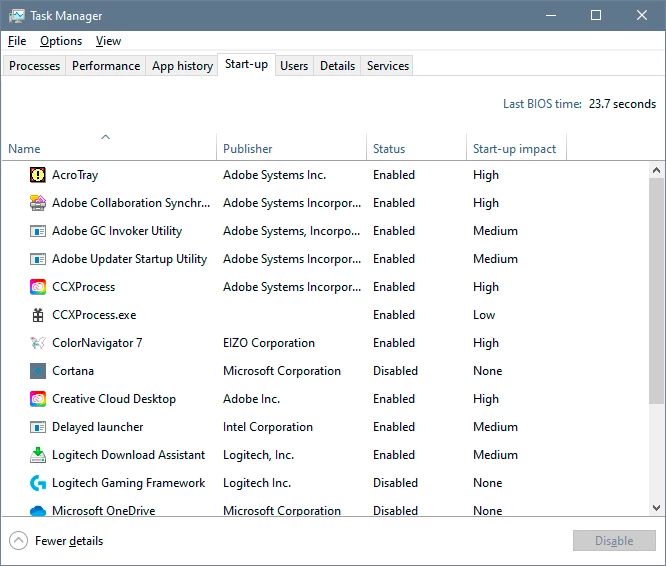The image size is (666, 566).
Task: Sort by the Publisher column header
Action: [x=291, y=146]
